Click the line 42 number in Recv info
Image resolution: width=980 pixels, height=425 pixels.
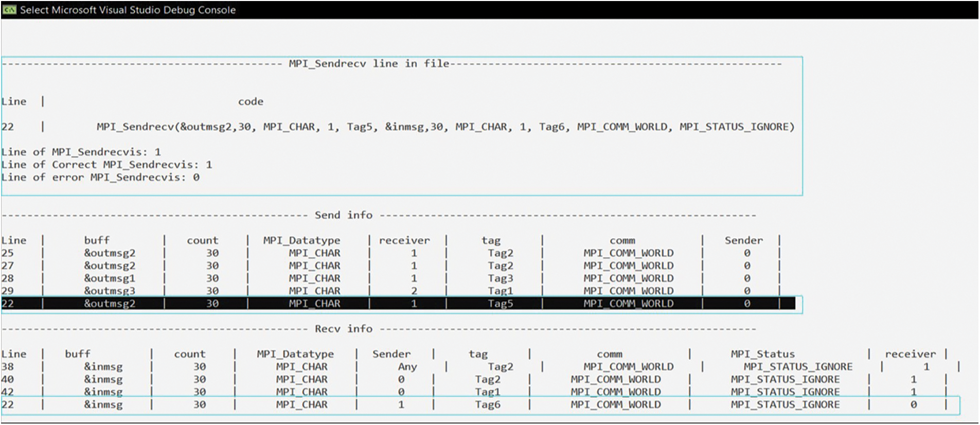[8, 392]
